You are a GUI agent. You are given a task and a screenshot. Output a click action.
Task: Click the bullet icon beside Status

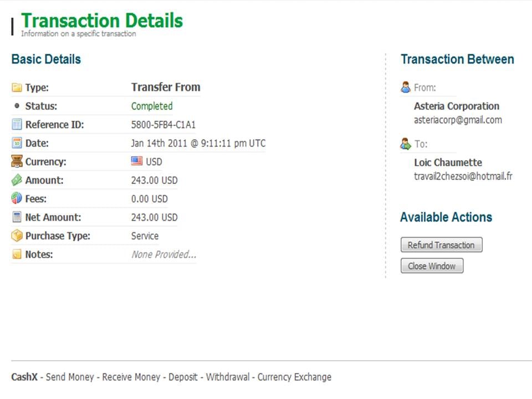[17, 106]
